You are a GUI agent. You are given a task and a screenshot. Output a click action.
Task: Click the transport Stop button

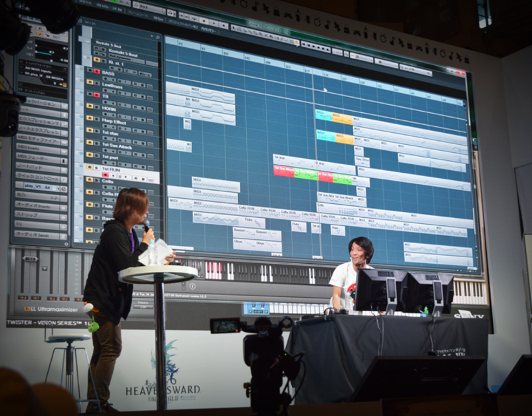point(203,21)
